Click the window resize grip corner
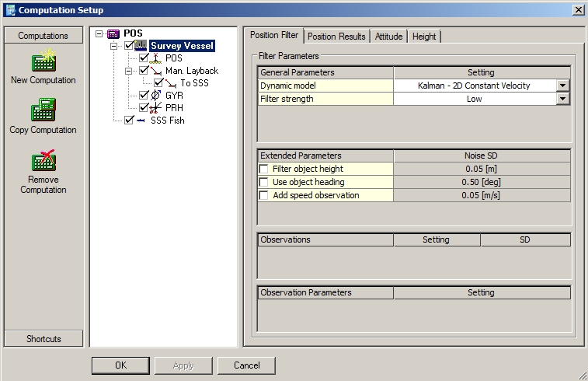 pyautogui.click(x=583, y=375)
